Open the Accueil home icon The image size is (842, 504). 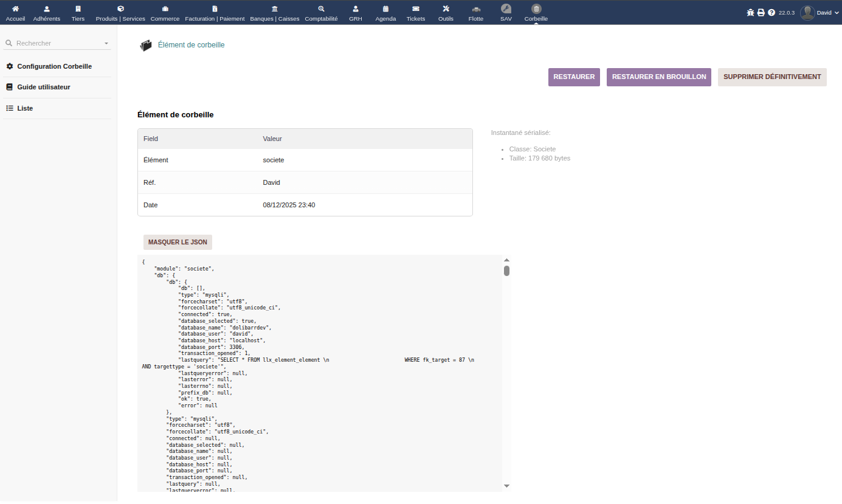pos(15,9)
